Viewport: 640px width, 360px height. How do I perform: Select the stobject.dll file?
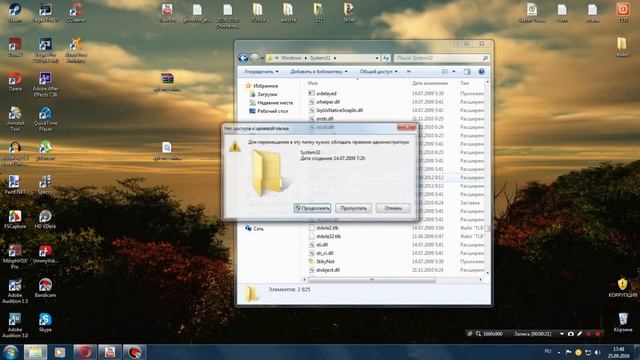(328, 270)
